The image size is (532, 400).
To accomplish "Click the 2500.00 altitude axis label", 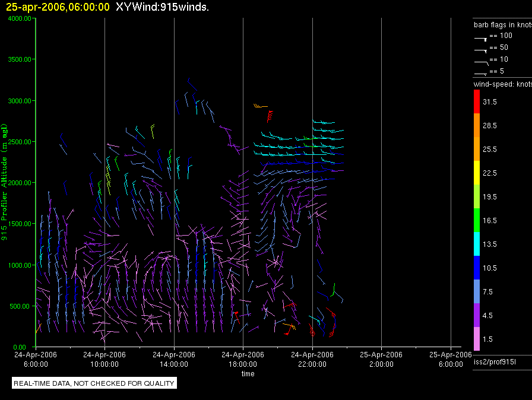I will (20, 142).
